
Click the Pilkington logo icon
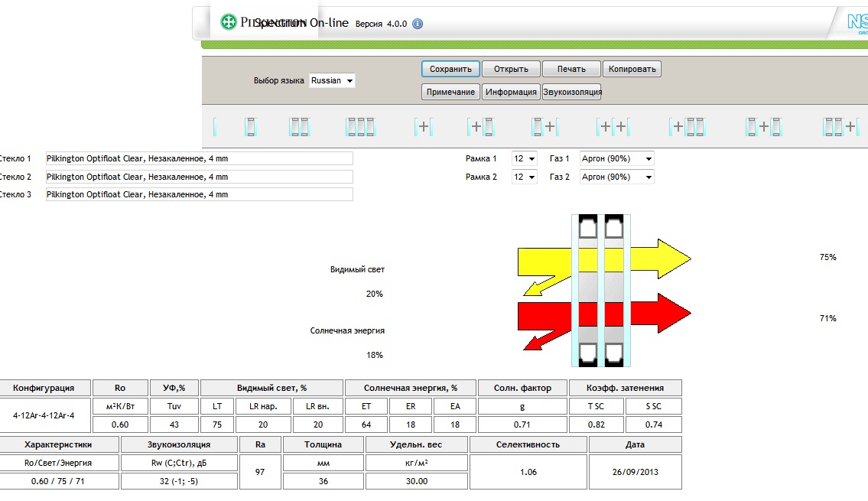(228, 22)
